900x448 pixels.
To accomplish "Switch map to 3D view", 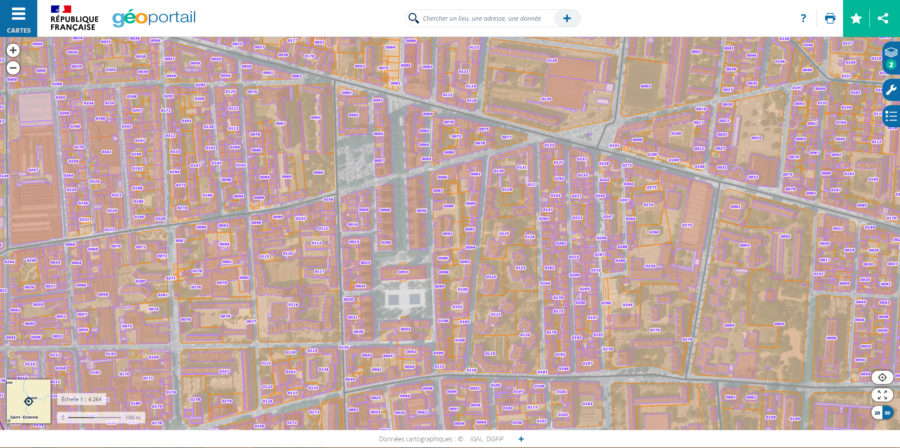I will 888,413.
